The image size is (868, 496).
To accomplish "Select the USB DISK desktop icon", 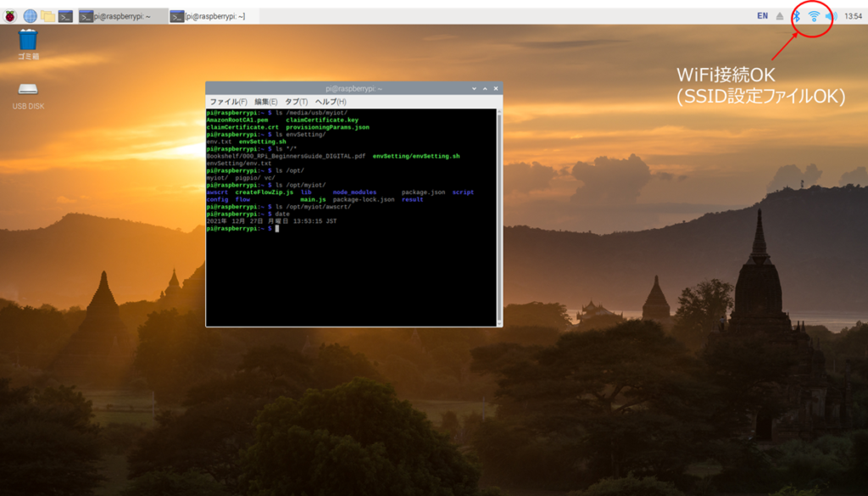I will (x=28, y=90).
